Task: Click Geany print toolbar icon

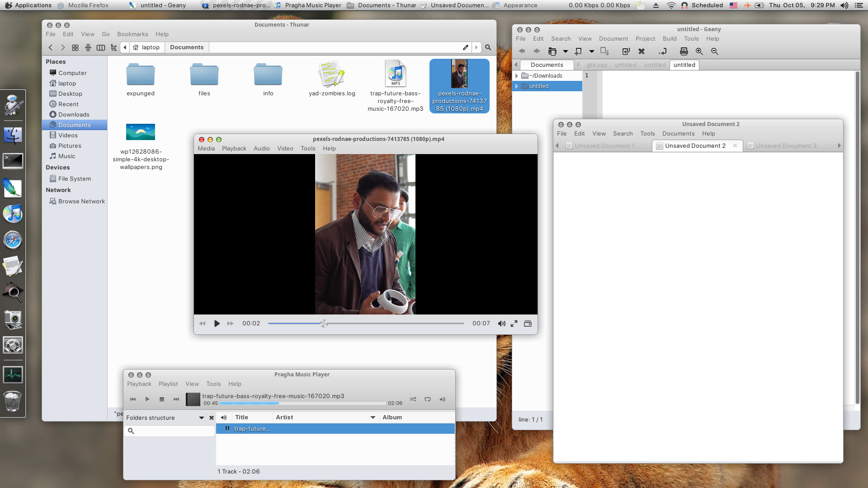Action: pyautogui.click(x=684, y=52)
